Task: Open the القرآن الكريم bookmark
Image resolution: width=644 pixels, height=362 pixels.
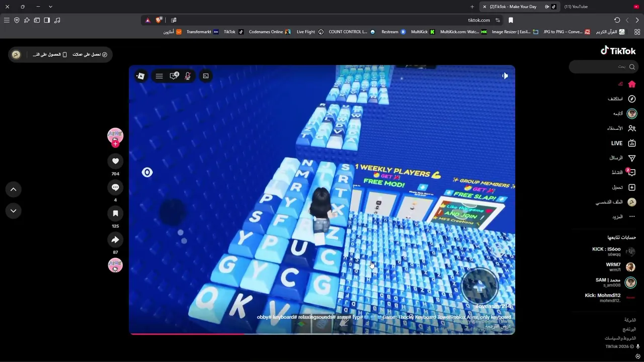Action: point(610,32)
